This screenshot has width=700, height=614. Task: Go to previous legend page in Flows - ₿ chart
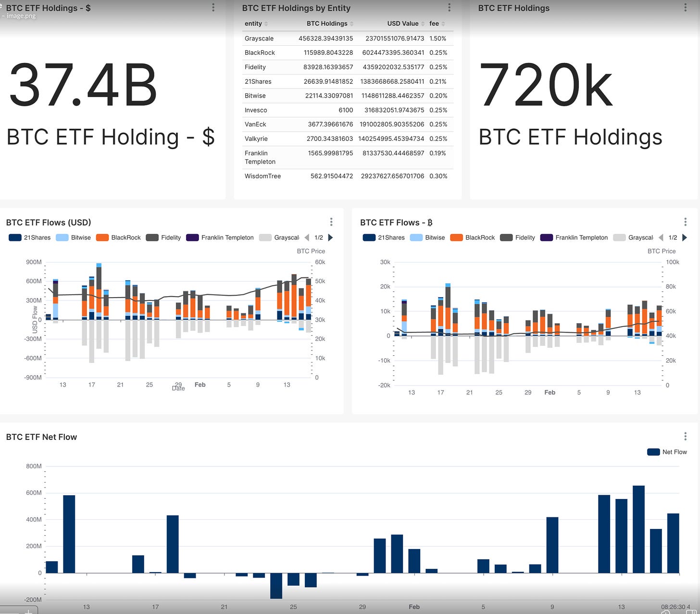pyautogui.click(x=661, y=238)
